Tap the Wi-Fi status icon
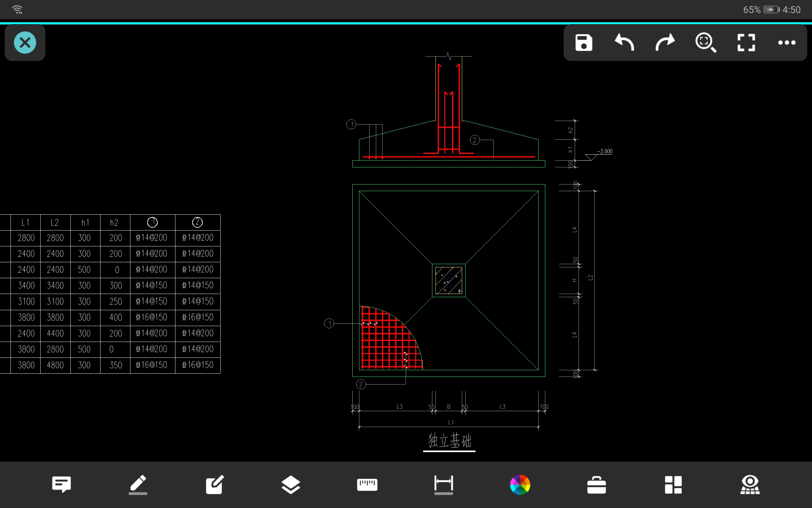The height and width of the screenshot is (508, 812). click(x=17, y=10)
